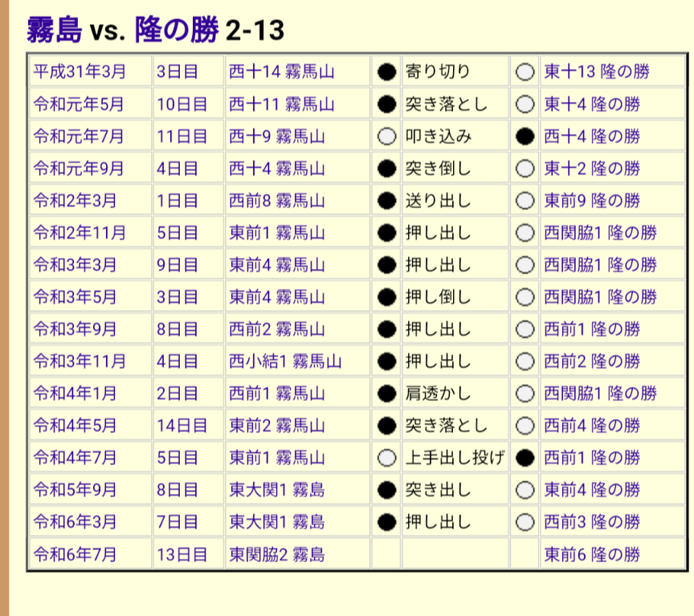Open the 令和3年5月 tournament link

pyautogui.click(x=75, y=297)
